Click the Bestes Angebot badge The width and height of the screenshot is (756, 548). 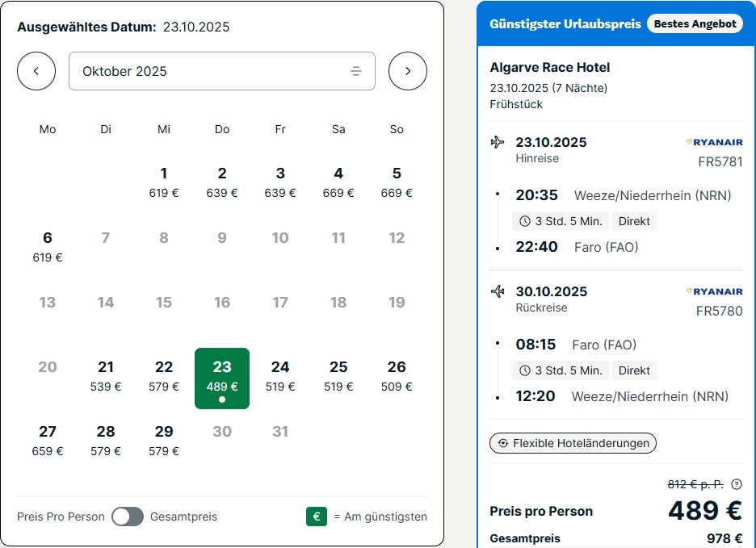[x=695, y=23]
